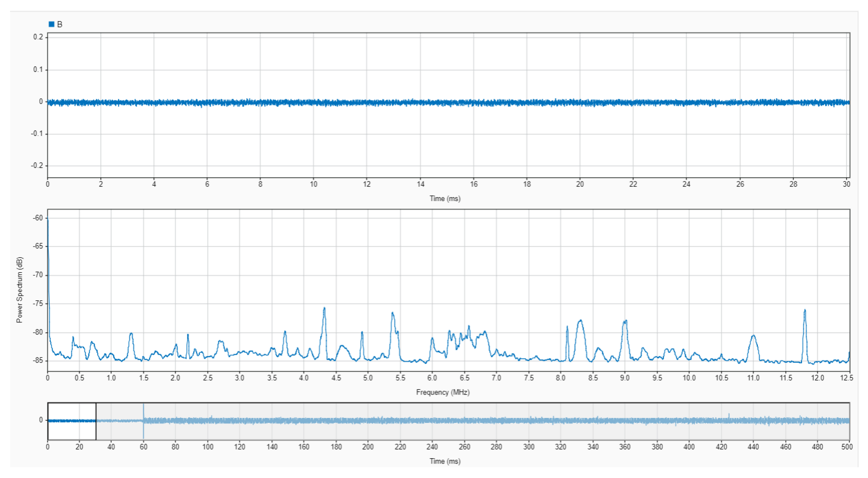Screen dimensions: 868x478
Task: Click the Time (ms) label under overview timeline
Action: (445, 461)
